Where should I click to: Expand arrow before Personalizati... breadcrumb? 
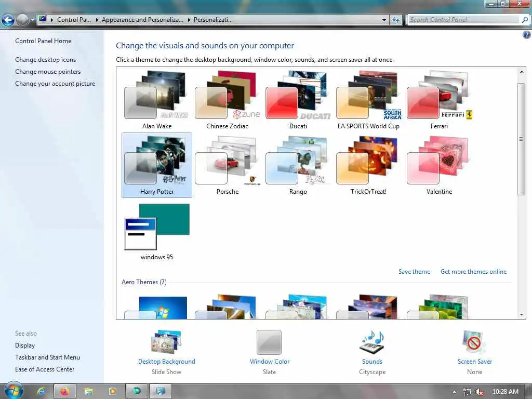[x=189, y=20]
